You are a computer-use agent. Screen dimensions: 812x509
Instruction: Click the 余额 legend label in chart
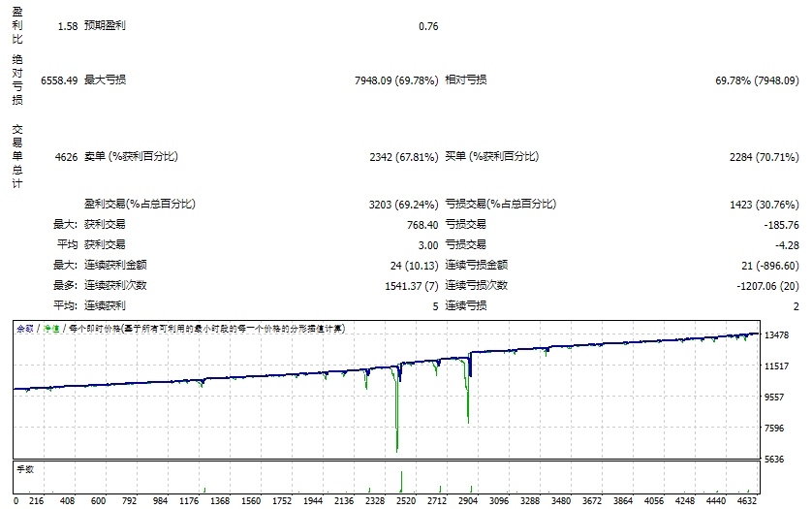coord(25,329)
